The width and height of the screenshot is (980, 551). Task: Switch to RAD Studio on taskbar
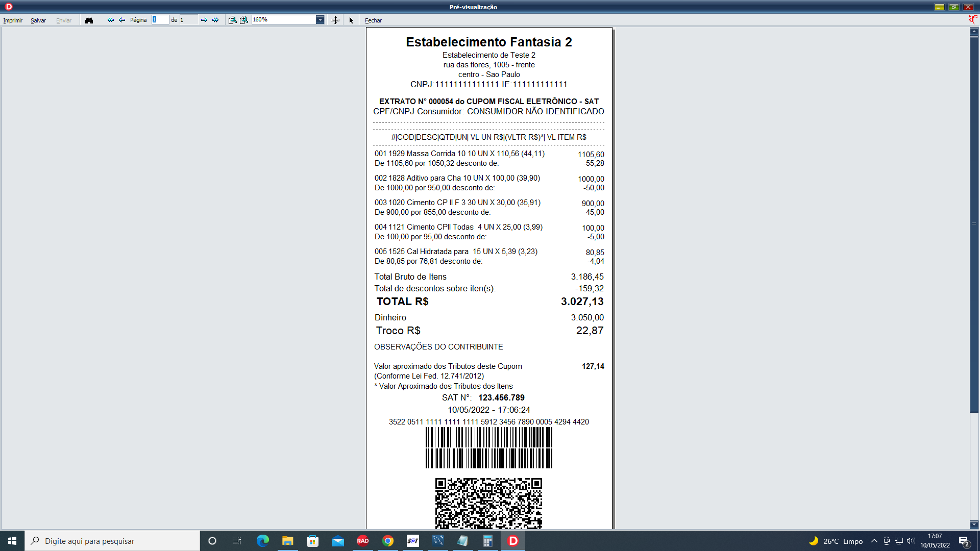coord(363,541)
